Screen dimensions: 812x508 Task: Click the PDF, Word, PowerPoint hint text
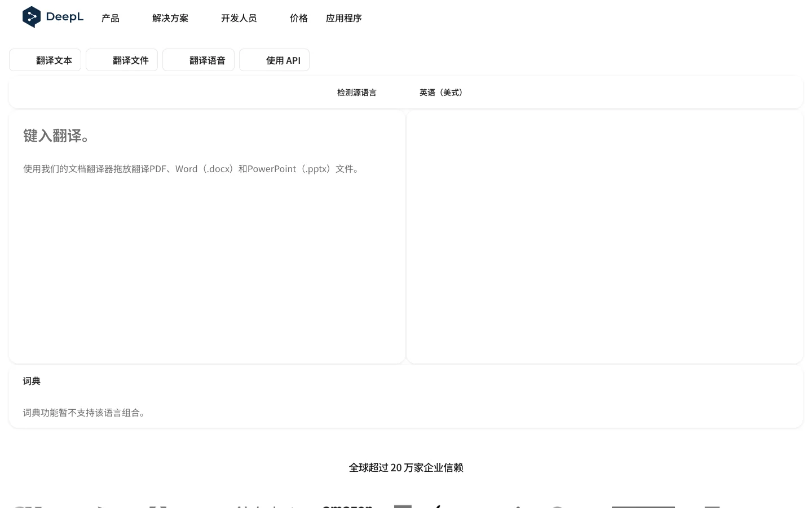tap(192, 169)
